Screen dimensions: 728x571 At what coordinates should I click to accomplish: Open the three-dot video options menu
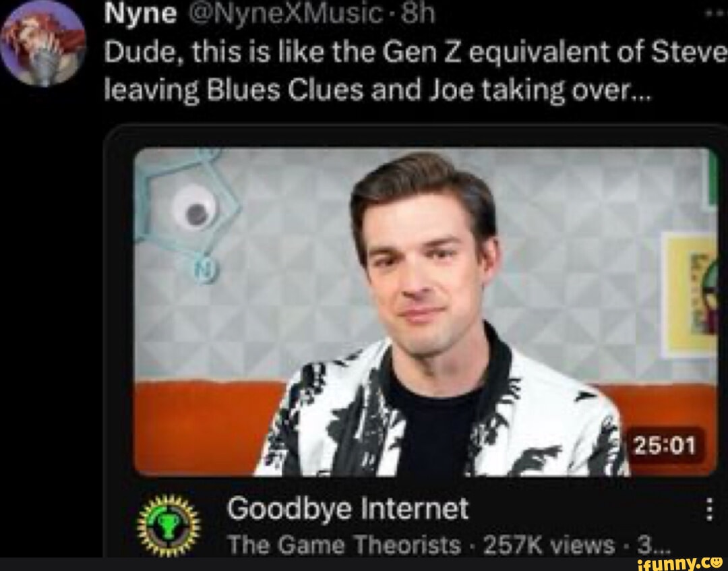[x=709, y=509]
